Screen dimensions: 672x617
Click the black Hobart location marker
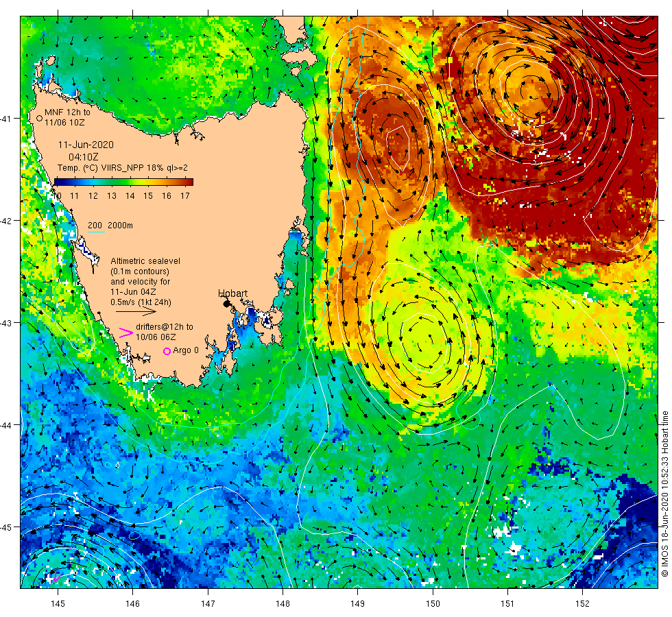click(227, 304)
